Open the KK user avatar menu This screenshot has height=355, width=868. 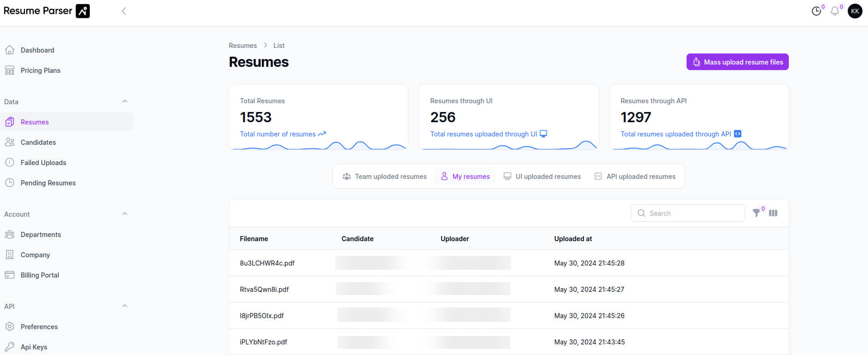[855, 11]
